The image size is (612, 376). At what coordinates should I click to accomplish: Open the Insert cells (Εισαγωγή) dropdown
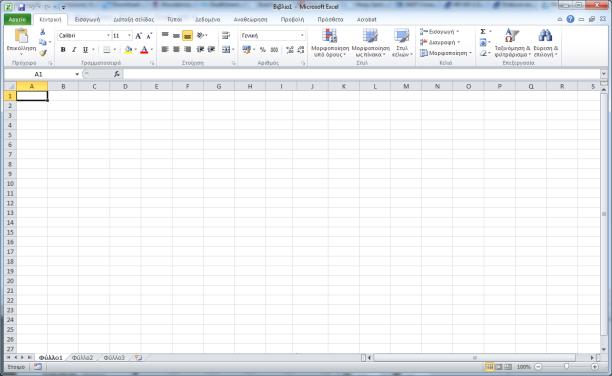pos(439,32)
